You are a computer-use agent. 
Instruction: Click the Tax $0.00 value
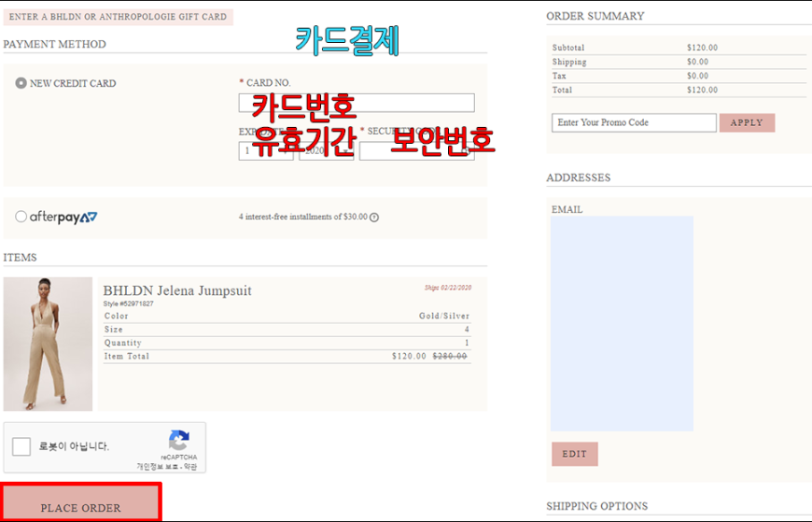[697, 76]
